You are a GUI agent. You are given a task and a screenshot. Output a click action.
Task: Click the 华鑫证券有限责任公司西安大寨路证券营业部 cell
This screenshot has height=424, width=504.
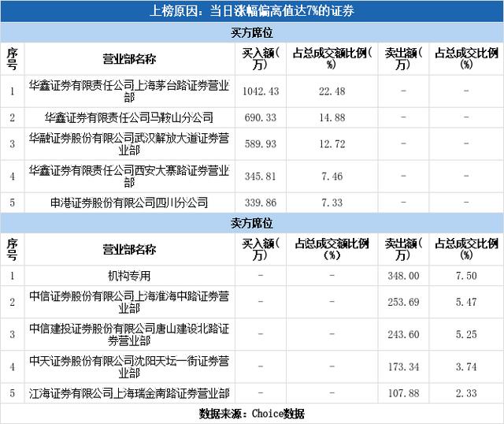click(129, 177)
